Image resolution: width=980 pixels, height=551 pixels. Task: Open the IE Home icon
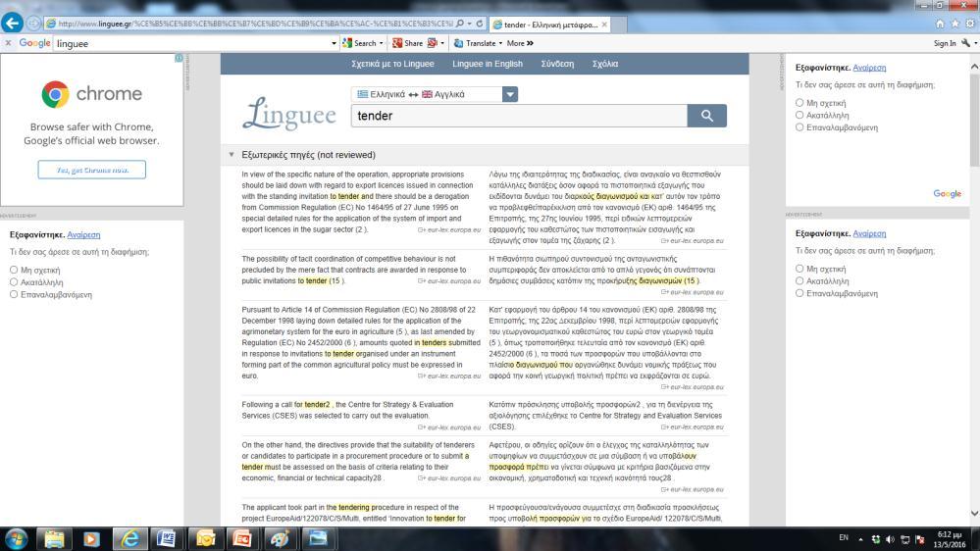pos(940,24)
